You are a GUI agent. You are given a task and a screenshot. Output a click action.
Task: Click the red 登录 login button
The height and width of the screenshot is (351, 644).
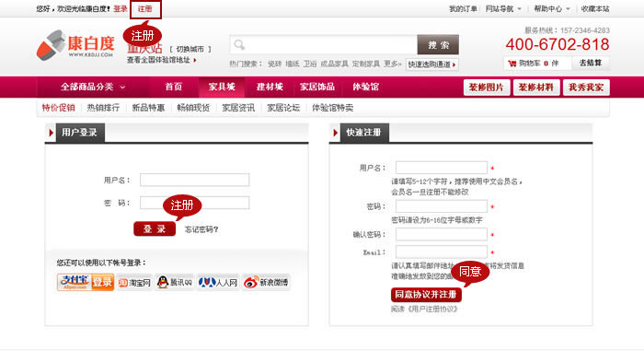(x=155, y=229)
